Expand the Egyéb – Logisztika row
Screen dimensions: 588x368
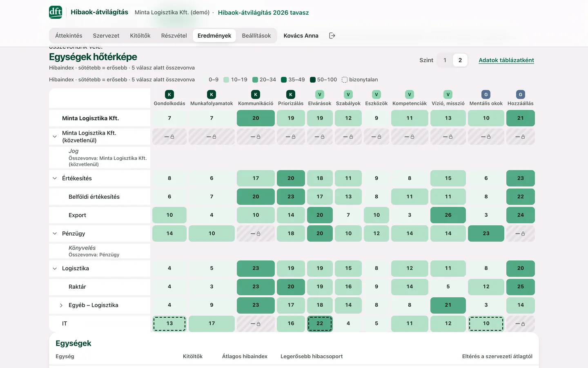click(61, 305)
